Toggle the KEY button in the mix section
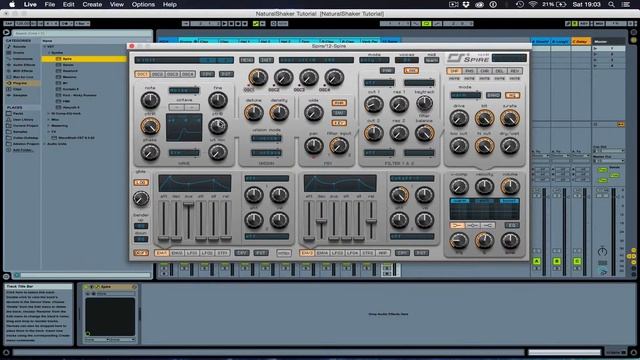 [339, 123]
